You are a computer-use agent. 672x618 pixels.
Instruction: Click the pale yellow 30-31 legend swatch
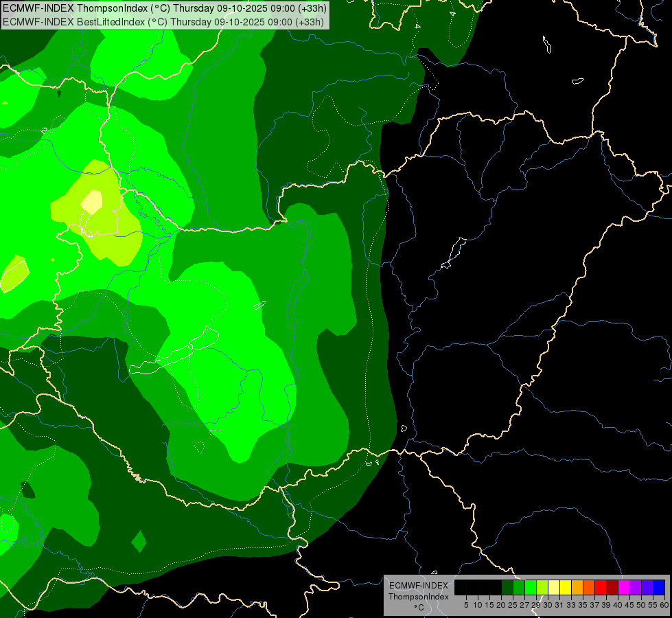coord(554,587)
